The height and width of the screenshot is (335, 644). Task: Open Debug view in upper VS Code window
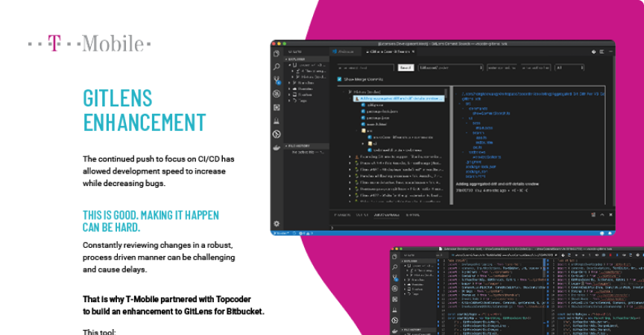tap(277, 94)
